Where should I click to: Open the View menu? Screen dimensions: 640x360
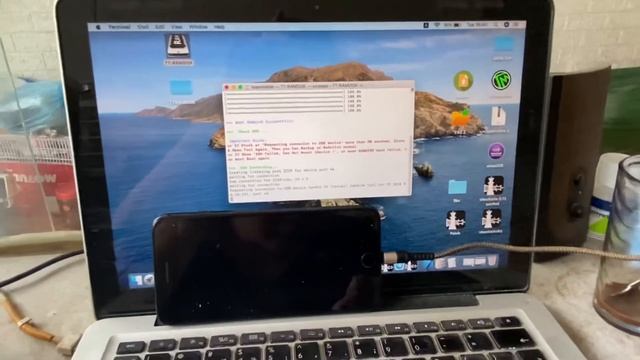[x=176, y=27]
